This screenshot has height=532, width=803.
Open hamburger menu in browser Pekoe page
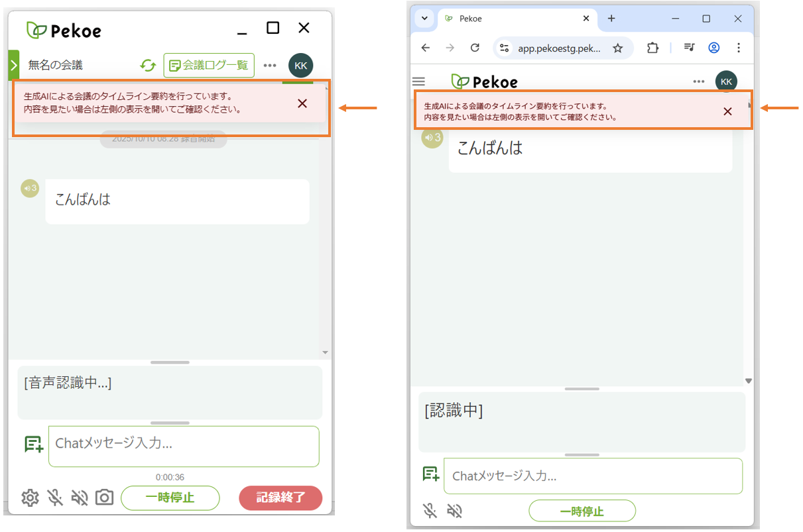(x=418, y=81)
